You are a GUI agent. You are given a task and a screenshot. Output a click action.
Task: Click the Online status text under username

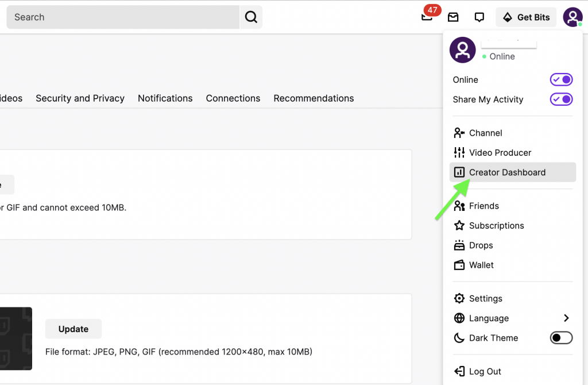tap(502, 56)
